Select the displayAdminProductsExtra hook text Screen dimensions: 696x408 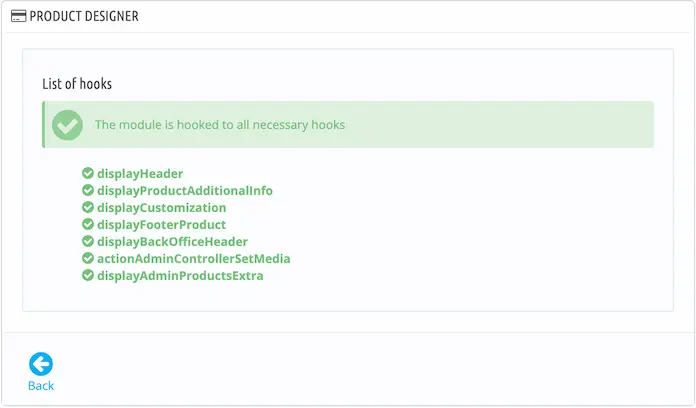coord(180,276)
